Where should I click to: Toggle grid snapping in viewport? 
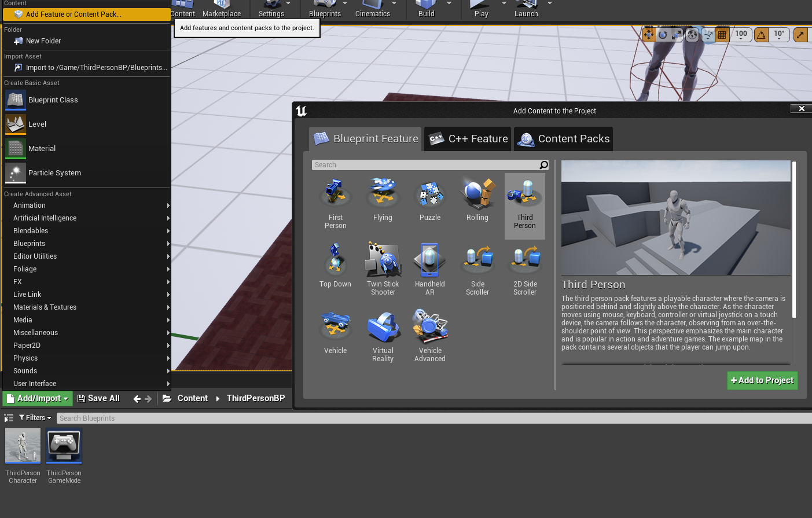(722, 35)
